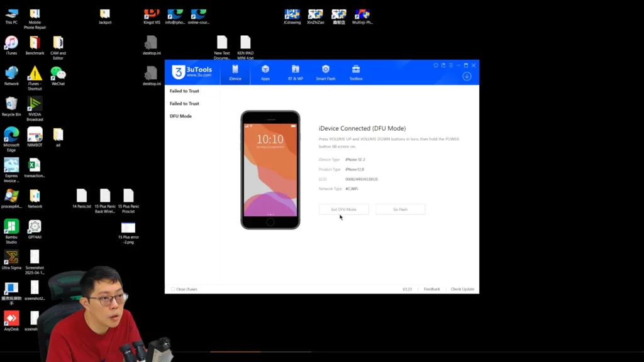
Task: Open the 3uTools hamburger menu
Action: [x=450, y=65]
